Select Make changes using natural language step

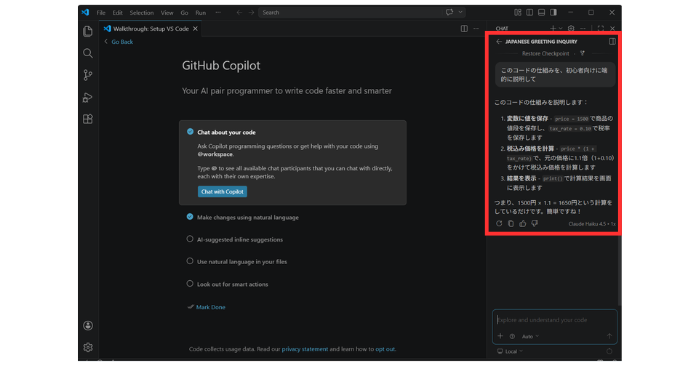coord(248,217)
